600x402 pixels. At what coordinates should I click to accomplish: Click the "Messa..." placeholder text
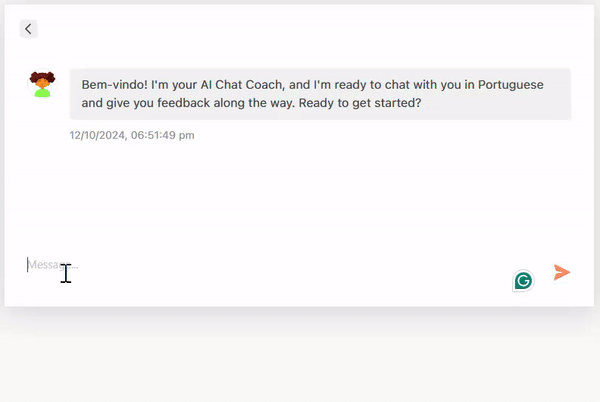[50, 265]
